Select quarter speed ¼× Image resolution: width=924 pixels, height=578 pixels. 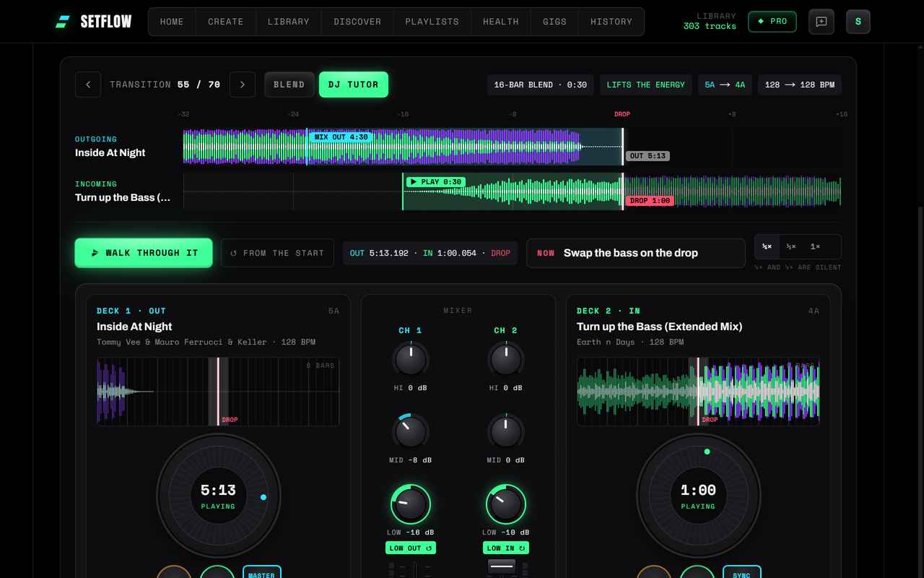click(767, 246)
